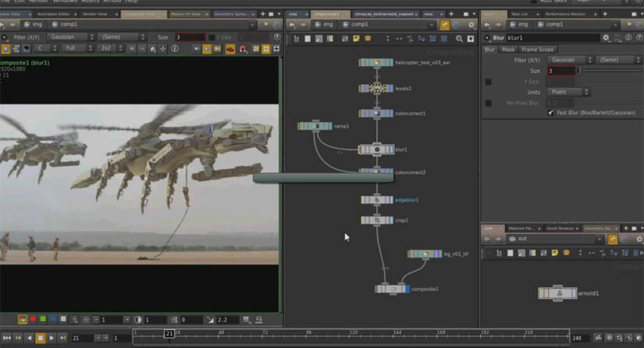The width and height of the screenshot is (644, 348).
Task: Select the levels1 node
Action: coord(376,88)
